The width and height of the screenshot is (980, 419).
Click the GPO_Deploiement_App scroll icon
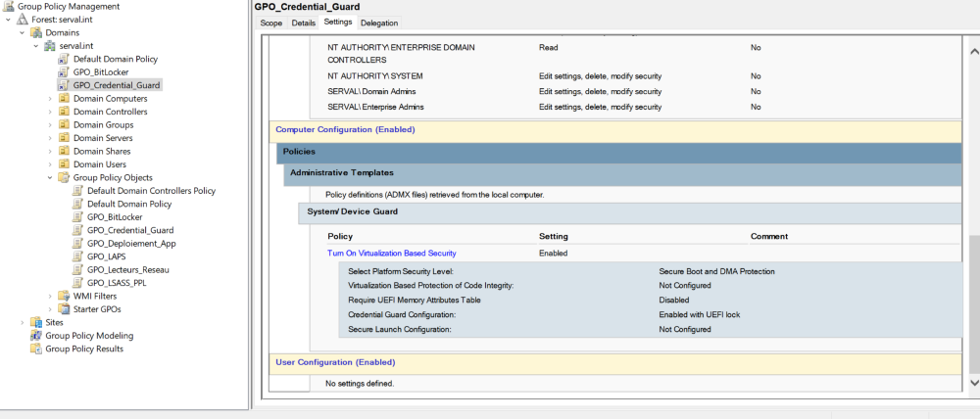point(77,244)
